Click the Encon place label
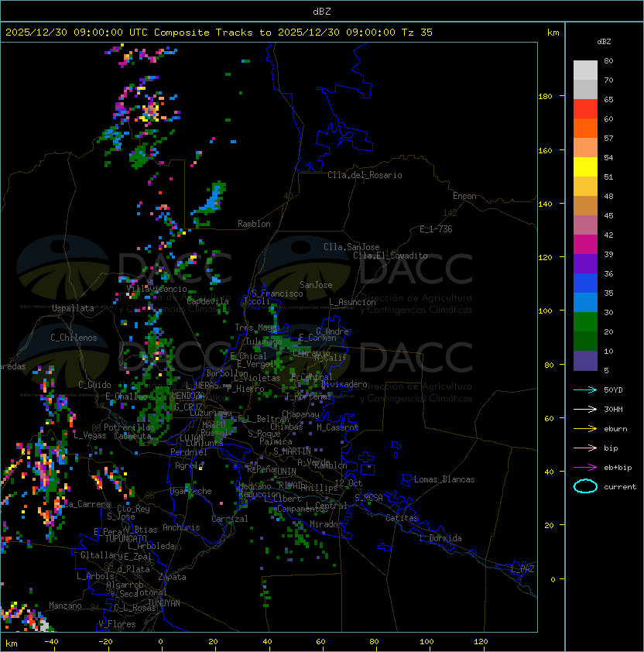The image size is (644, 652). [464, 196]
